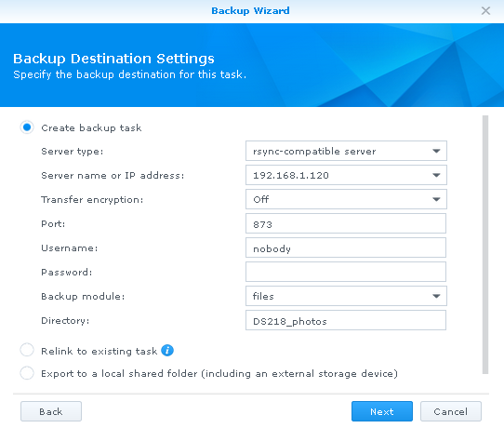Click the arrow icon on the files module box
This screenshot has height=428, width=504.
[436, 296]
